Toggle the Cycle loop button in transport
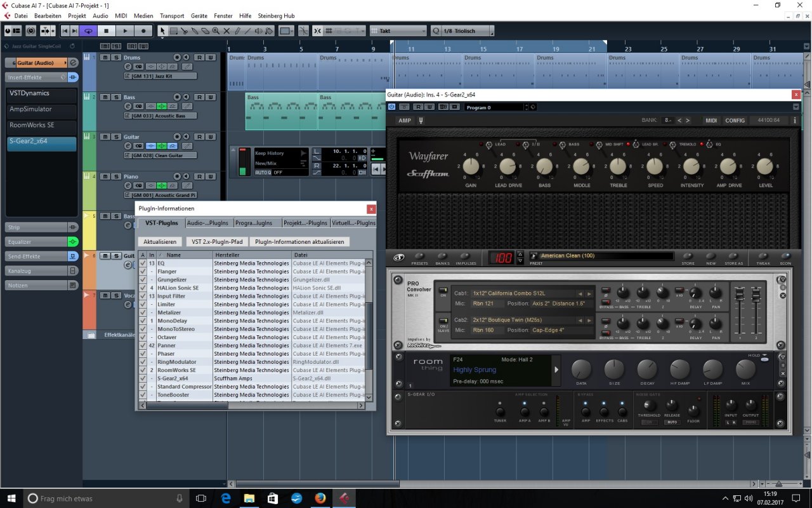The height and width of the screenshot is (508, 812). tap(88, 30)
